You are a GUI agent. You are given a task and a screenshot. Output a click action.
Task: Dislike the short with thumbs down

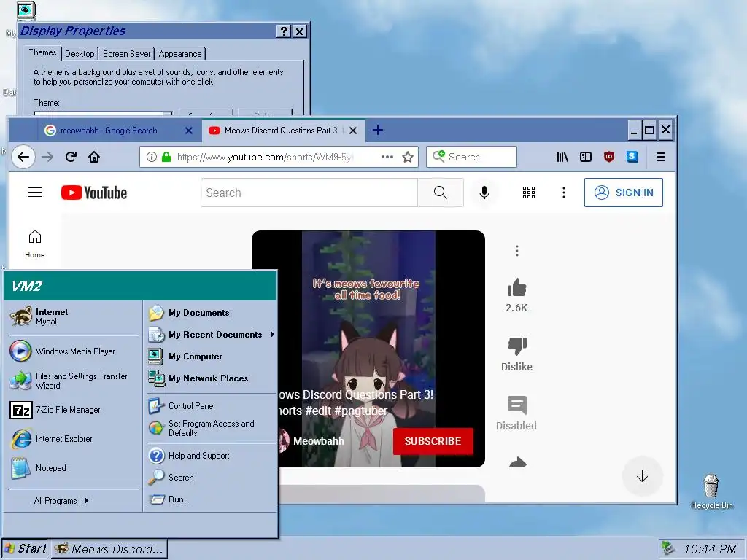pyautogui.click(x=517, y=346)
